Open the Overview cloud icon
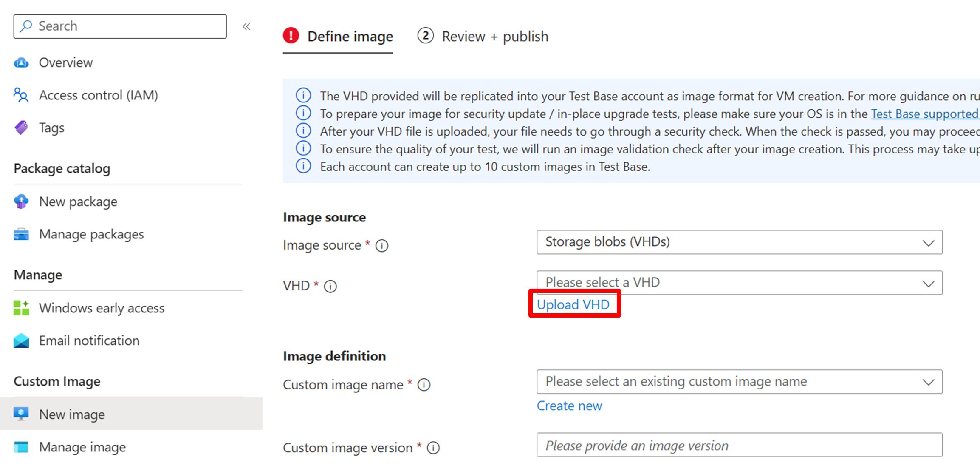 pos(21,63)
